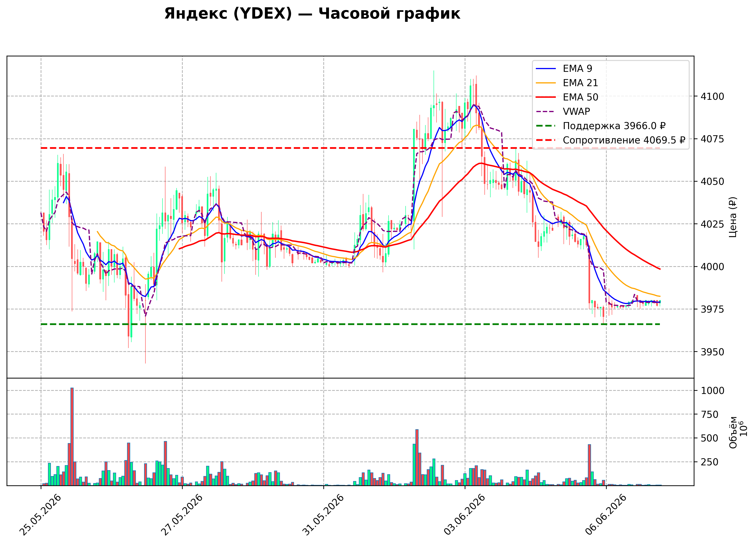Image resolution: width=756 pixels, height=544 pixels.
Task: Click the 4075 price axis label
Action: [712, 139]
